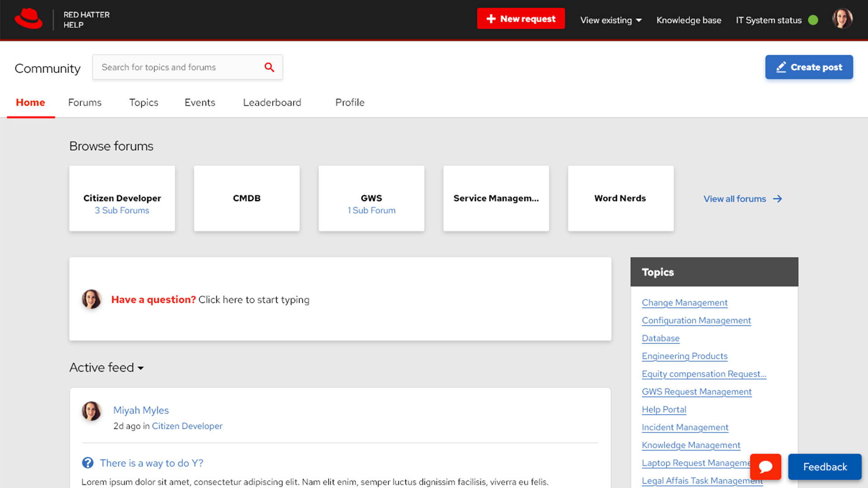Viewport: 868px width, 488px height.
Task: Click the View all forums link
Action: tap(735, 199)
